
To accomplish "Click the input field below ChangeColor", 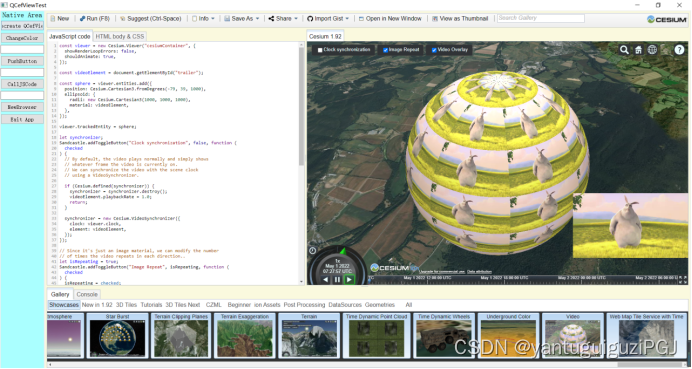I will point(22,49).
